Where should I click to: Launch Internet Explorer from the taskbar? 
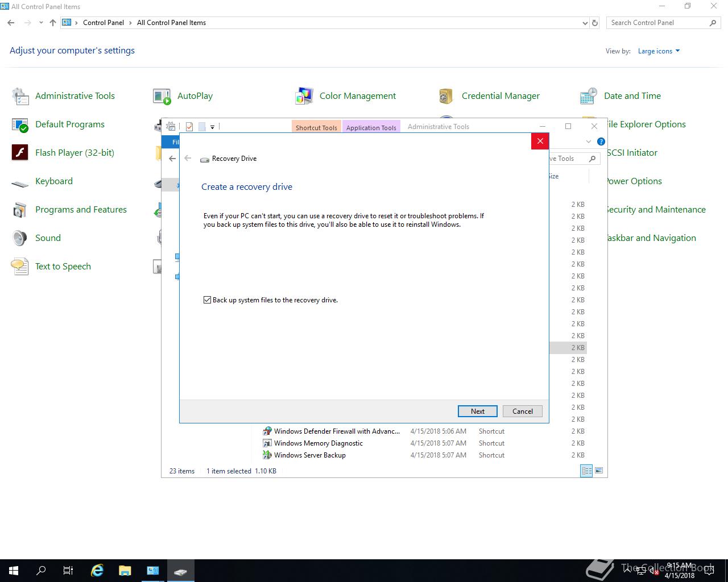(x=97, y=571)
